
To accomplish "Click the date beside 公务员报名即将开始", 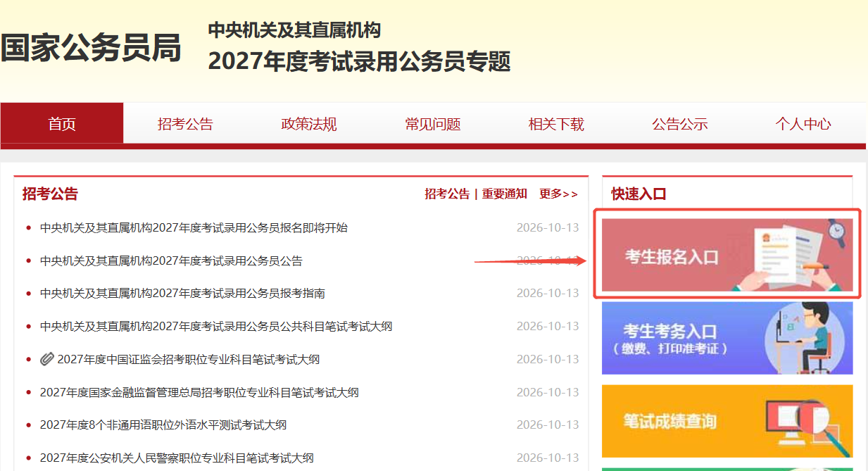I will click(548, 227).
